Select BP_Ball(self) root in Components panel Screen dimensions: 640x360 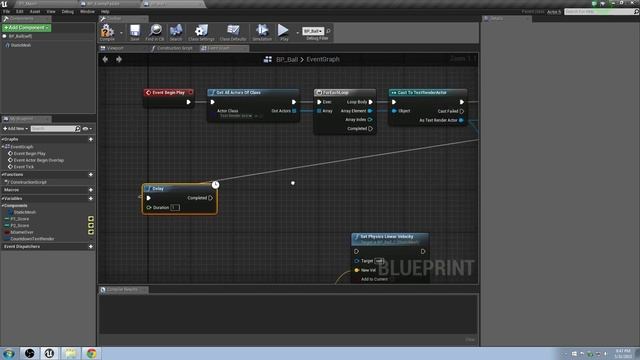point(20,36)
